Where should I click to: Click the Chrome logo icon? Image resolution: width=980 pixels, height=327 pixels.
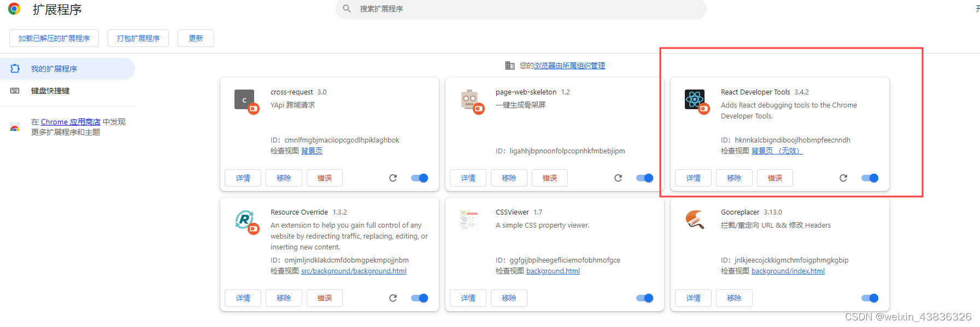14,9
